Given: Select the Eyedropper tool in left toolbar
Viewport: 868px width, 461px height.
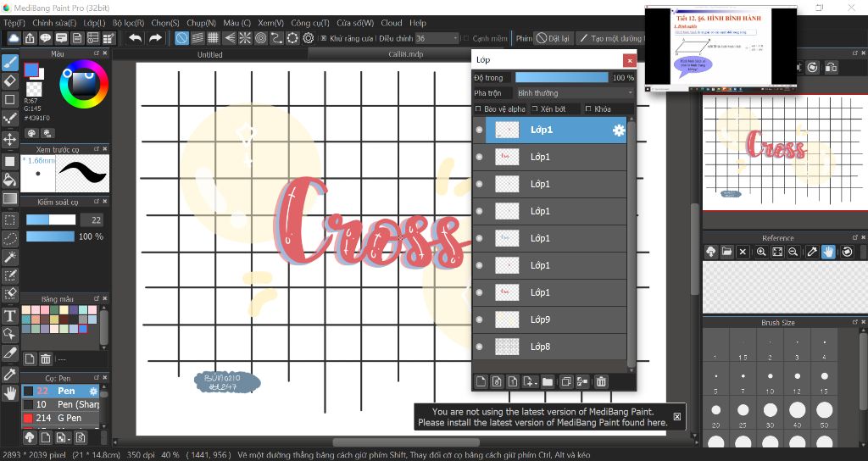Looking at the screenshot, I should tap(10, 375).
